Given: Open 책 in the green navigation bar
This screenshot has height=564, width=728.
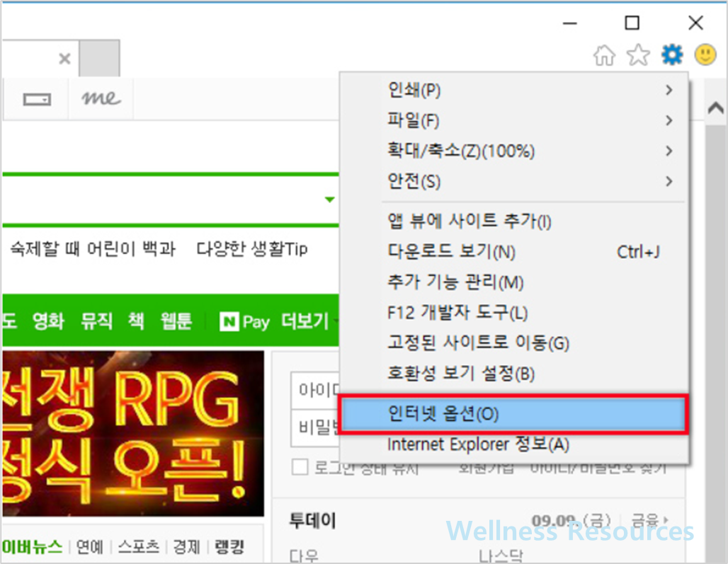Looking at the screenshot, I should 136,321.
